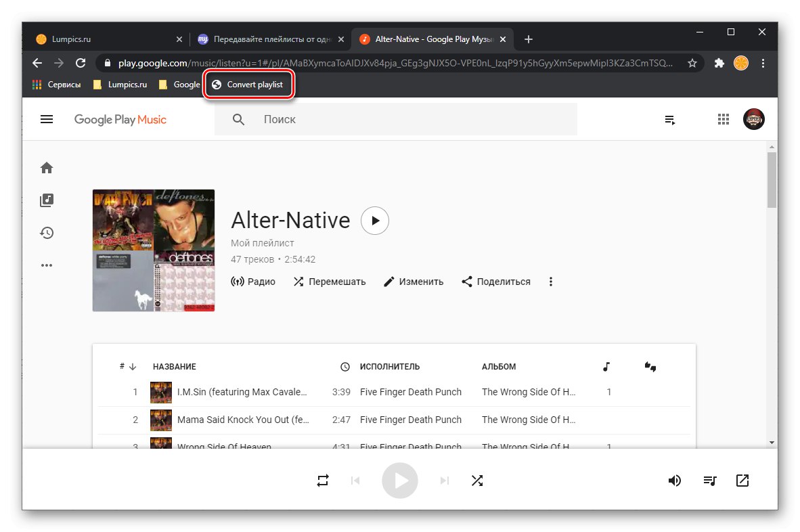Open the Extensions puzzle icon
Image resolution: width=800 pixels, height=532 pixels.
tap(719, 63)
